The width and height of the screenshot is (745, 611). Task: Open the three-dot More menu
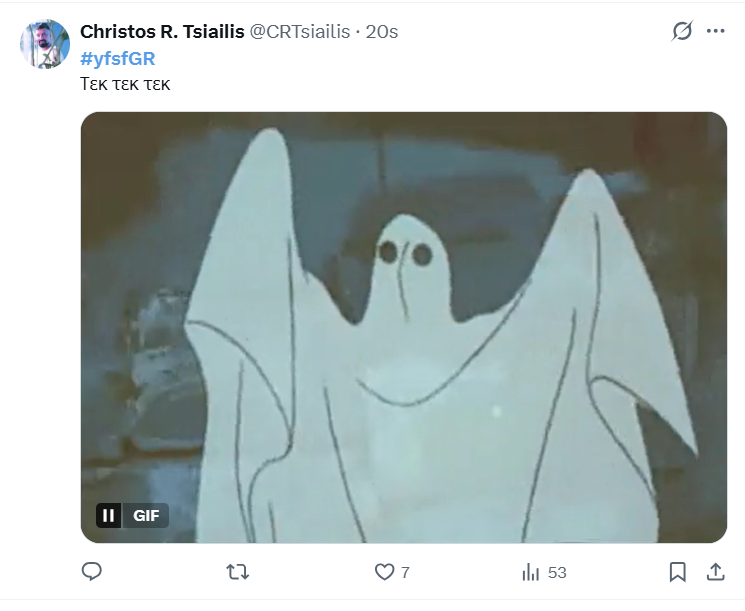[716, 31]
